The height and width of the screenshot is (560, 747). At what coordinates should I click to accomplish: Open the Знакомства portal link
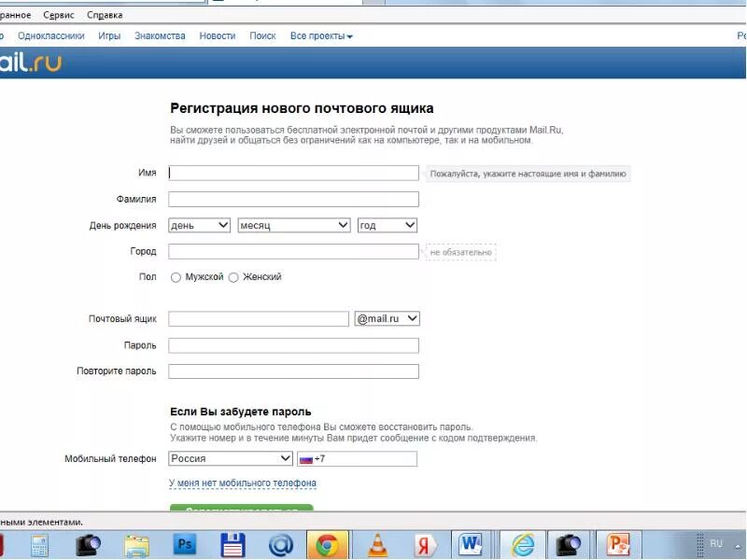160,36
